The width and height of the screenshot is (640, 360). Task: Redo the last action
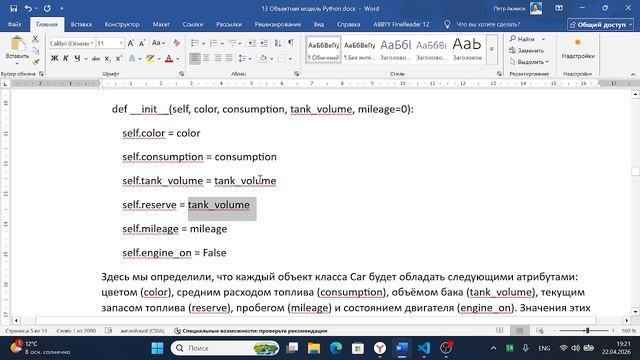click(x=47, y=8)
